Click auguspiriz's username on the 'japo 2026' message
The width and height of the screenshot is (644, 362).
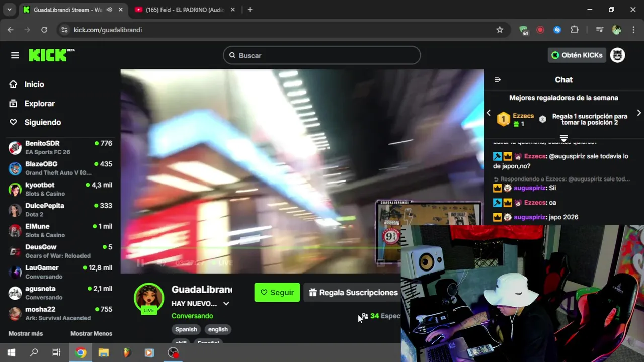530,217
